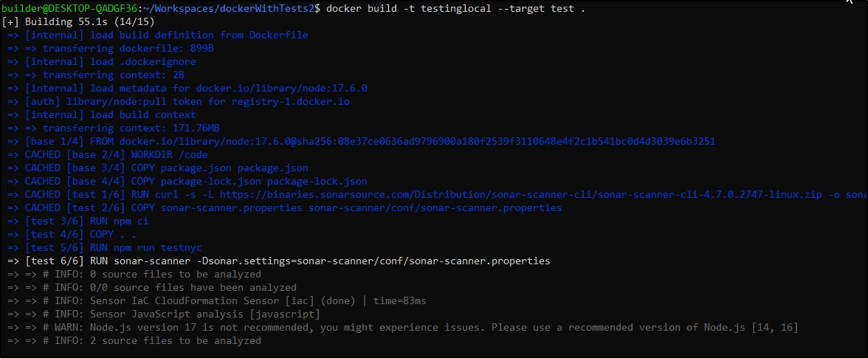Screen dimensions: 868x358
Task: Click the load metadata for node:17.6.0 line
Action: 187,89
